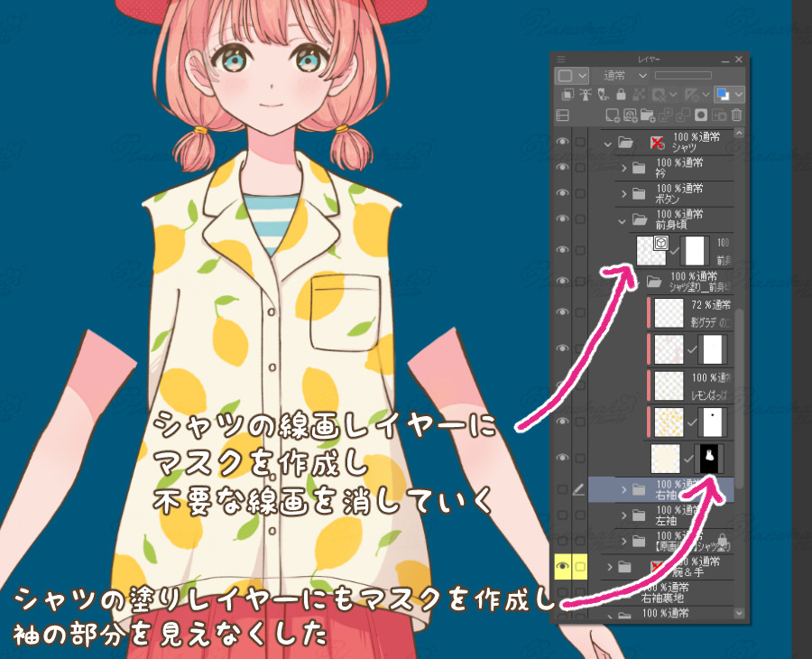Click the layer opacity slider bar
This screenshot has height=659, width=812.
coord(695,76)
